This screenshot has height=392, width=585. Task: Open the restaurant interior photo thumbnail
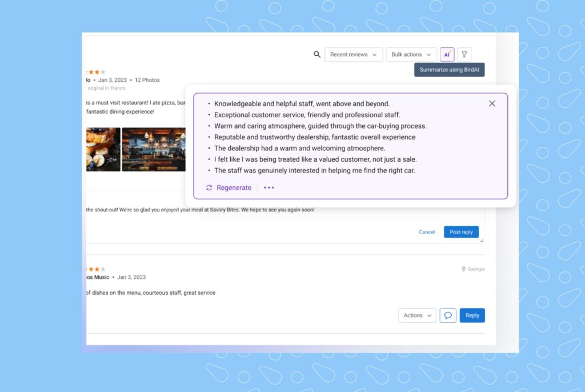point(154,149)
